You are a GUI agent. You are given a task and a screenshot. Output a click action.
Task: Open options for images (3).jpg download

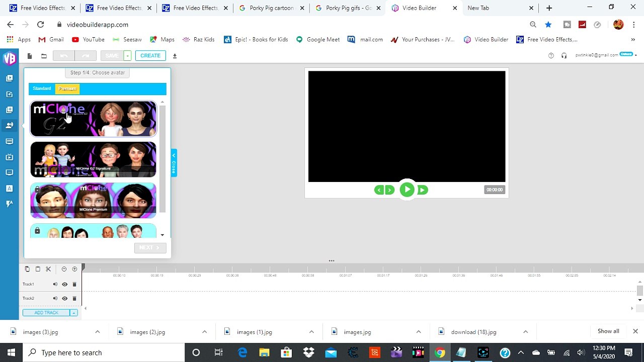click(98, 332)
